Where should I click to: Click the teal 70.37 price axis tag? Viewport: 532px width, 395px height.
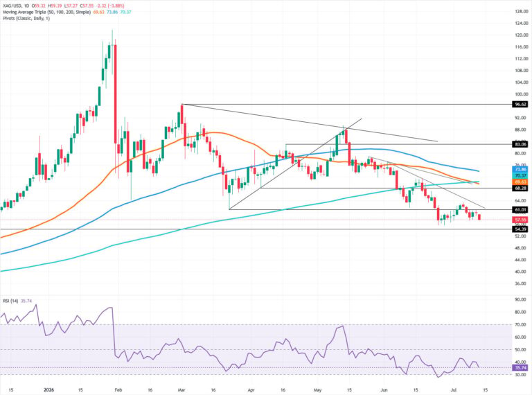click(x=520, y=175)
